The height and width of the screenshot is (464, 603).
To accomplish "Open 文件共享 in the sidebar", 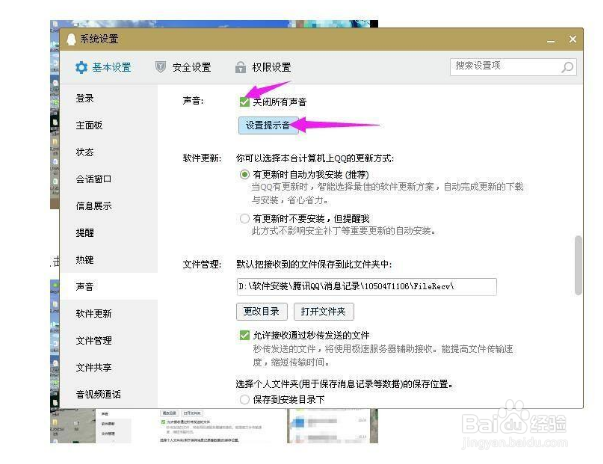I will click(94, 367).
